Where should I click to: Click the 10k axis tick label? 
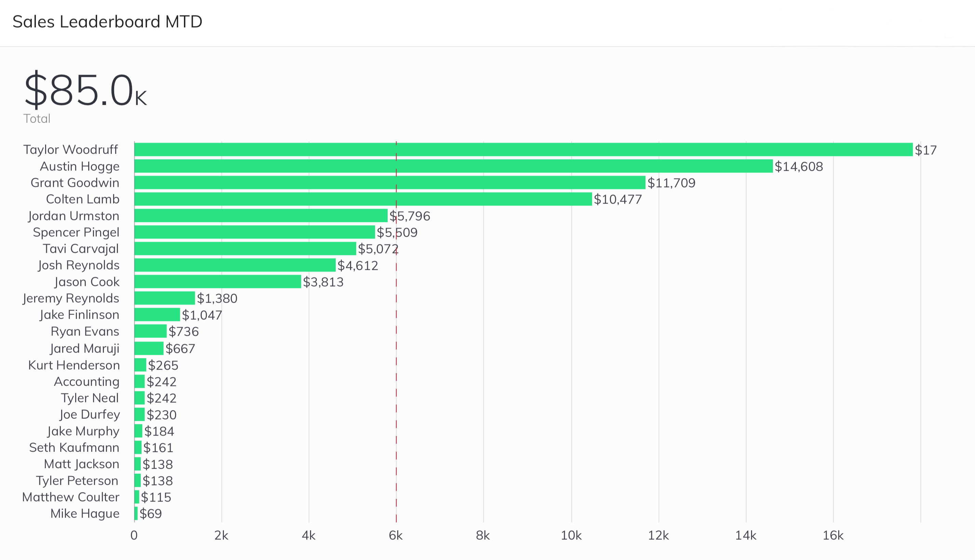(571, 535)
